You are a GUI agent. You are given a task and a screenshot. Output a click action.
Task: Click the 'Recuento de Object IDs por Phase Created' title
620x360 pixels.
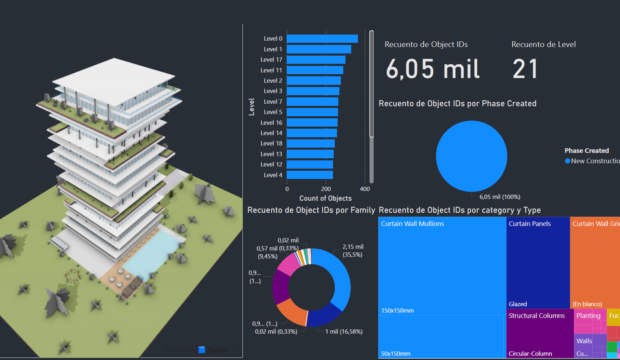[x=457, y=104]
